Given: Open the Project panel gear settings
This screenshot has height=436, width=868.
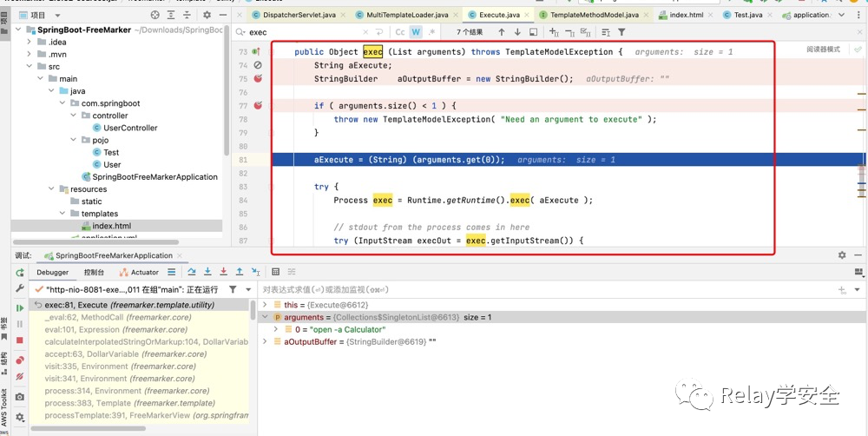Looking at the screenshot, I should point(207,15).
